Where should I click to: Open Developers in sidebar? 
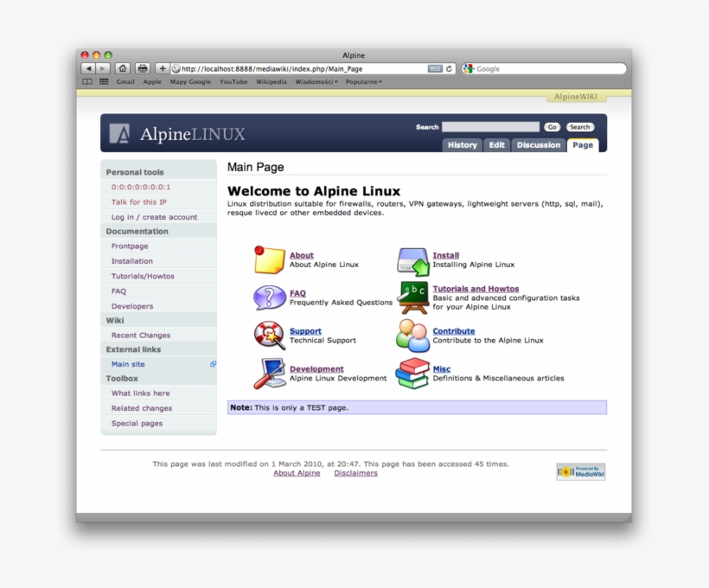132,306
